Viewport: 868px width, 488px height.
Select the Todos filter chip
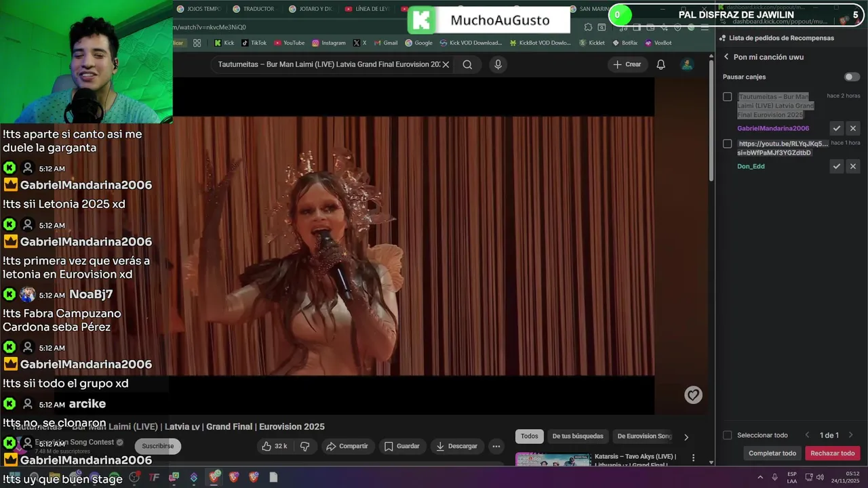tap(530, 436)
